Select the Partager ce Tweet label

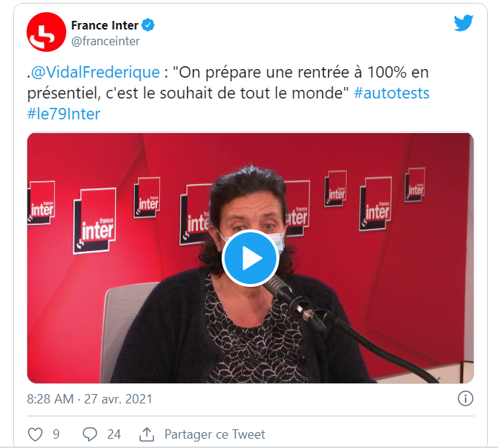click(x=214, y=434)
